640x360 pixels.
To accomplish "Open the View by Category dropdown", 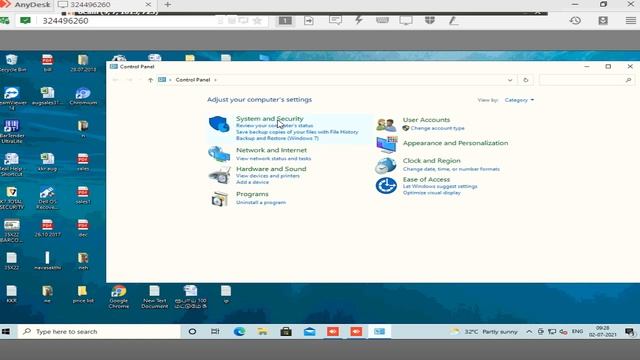I will tap(519, 100).
